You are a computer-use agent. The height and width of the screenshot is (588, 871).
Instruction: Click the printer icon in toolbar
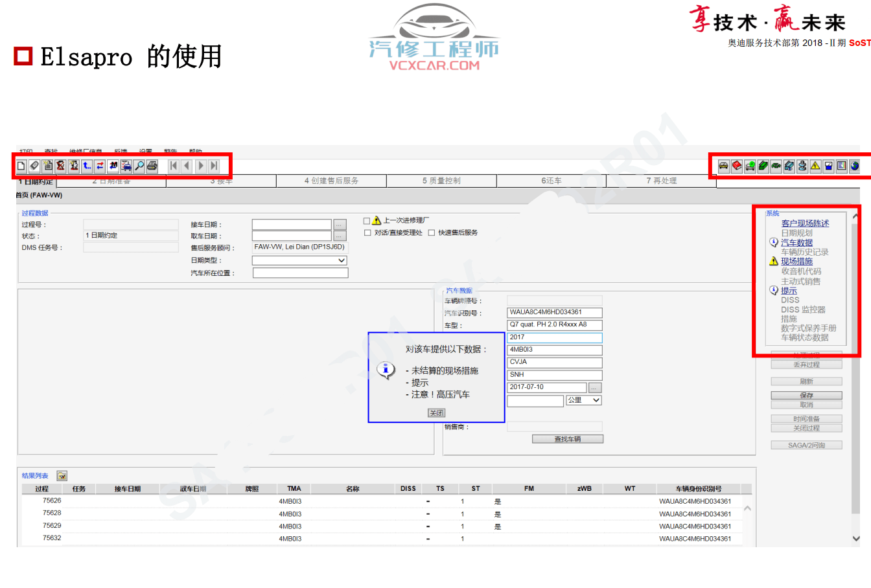click(152, 166)
